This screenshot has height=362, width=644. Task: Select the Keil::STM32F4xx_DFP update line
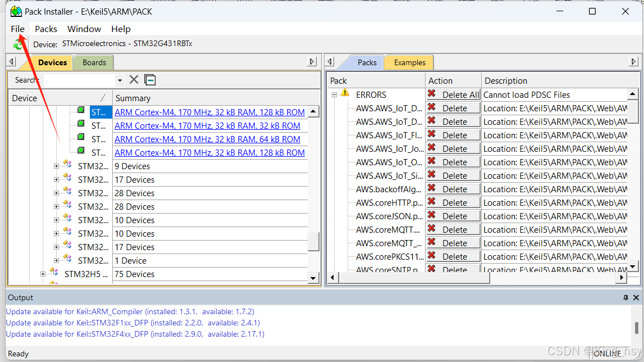[135, 334]
